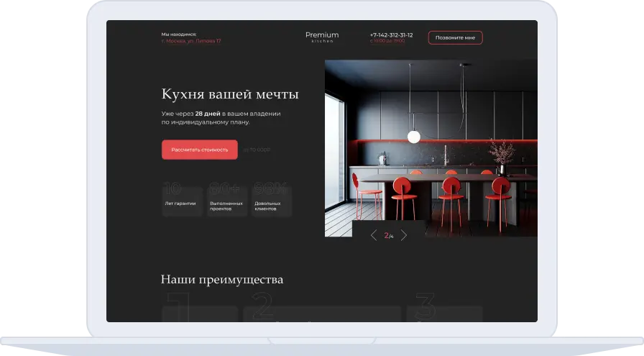Click the Premium kitchen logo

[321, 37]
